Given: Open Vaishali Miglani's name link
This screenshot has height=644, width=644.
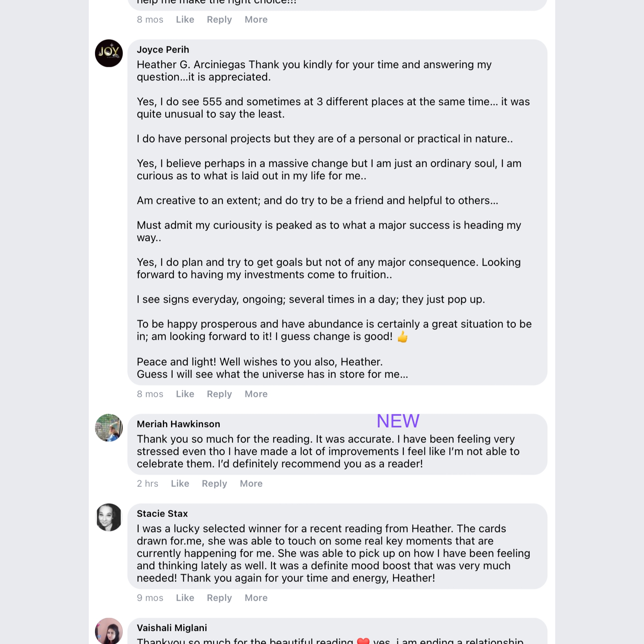Looking at the screenshot, I should [x=172, y=628].
